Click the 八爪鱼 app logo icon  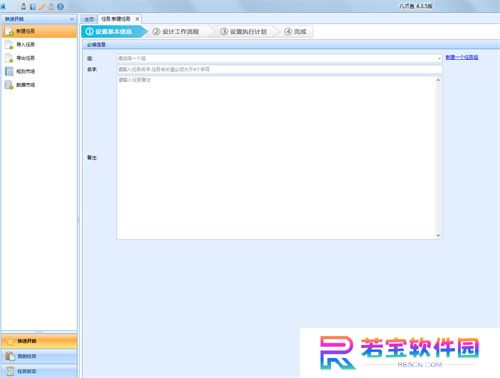(4, 6)
